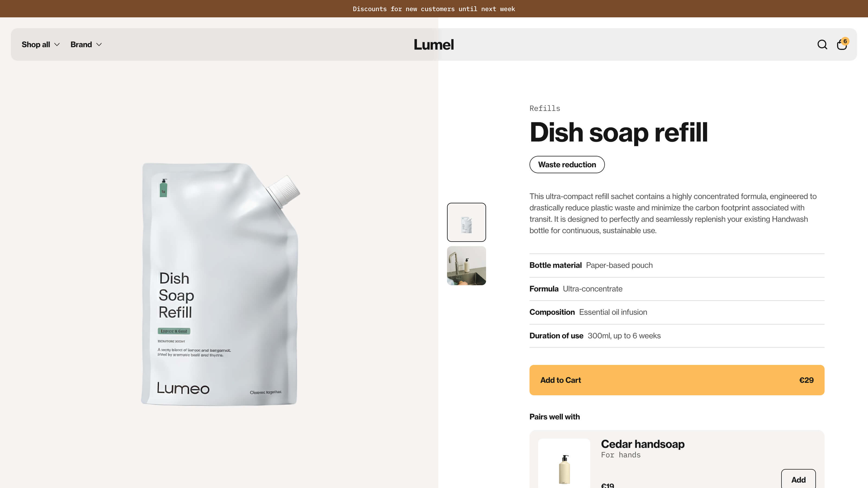The width and height of the screenshot is (868, 488).
Task: Select the kitchen sink thumbnail
Action: tap(466, 266)
